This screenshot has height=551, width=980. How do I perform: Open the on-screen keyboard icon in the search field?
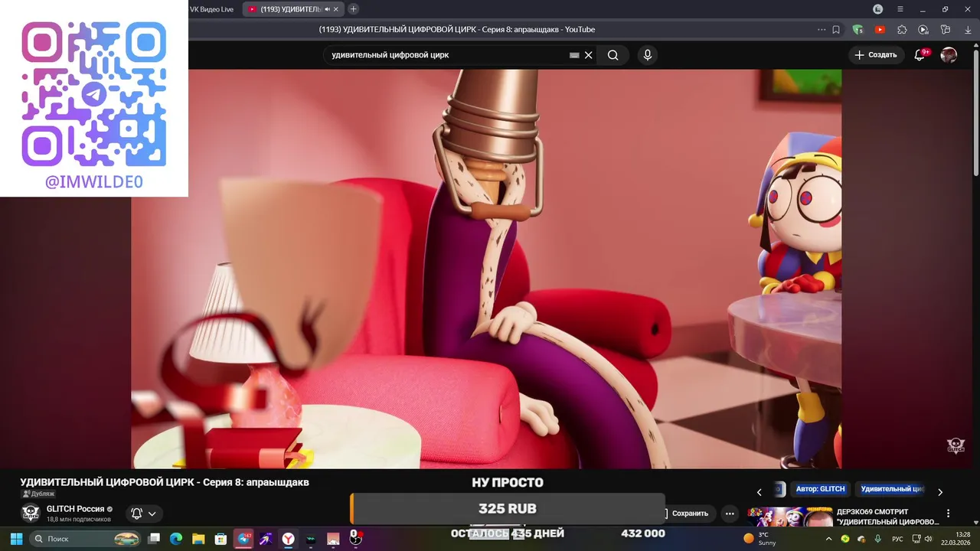tap(574, 55)
